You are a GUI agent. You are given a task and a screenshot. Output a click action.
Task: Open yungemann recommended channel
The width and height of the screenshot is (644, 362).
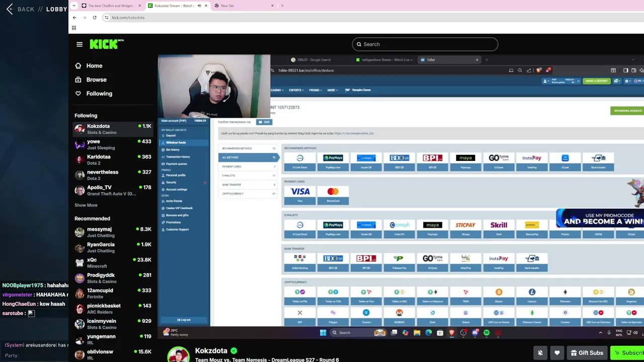[x=113, y=339]
